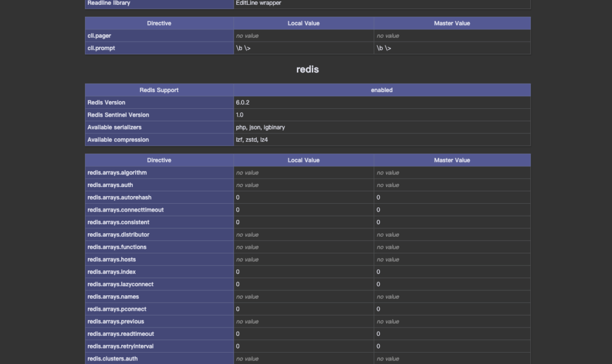This screenshot has width=612, height=364.
Task: Select the 'redis.arrays.readtimeout' directive
Action: 121,334
